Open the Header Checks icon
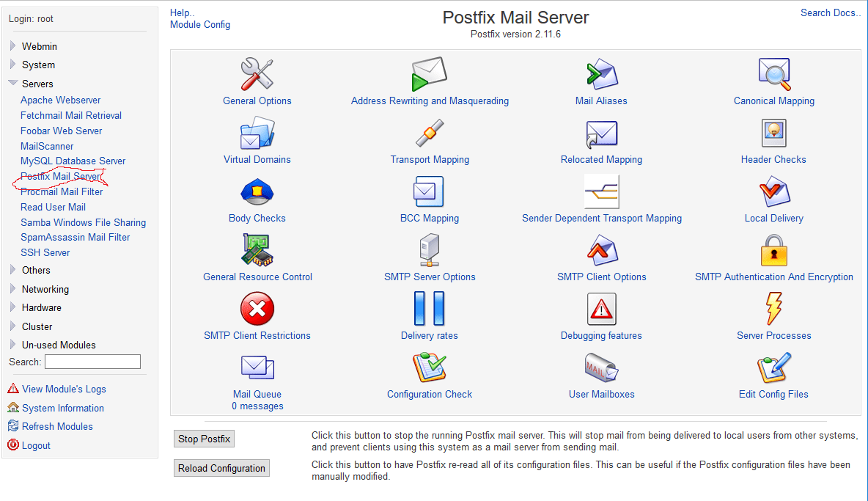This screenshot has width=868, height=501. click(774, 133)
